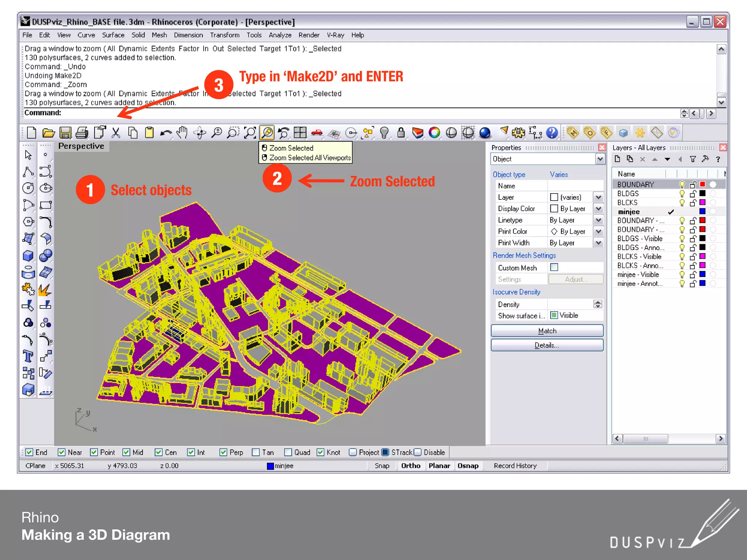Enable the Custom Mesh checkbox
747x560 pixels.
[x=554, y=267]
